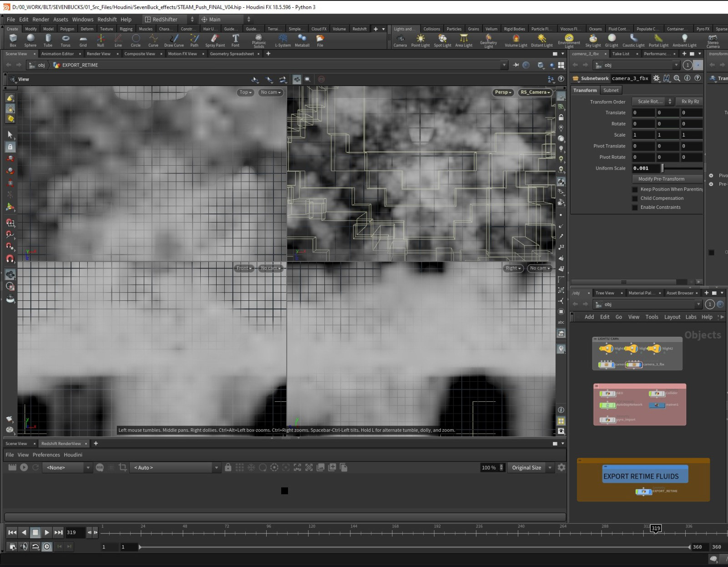Viewport: 728px width, 567px height.
Task: Open the Redshift menu
Action: click(x=107, y=20)
